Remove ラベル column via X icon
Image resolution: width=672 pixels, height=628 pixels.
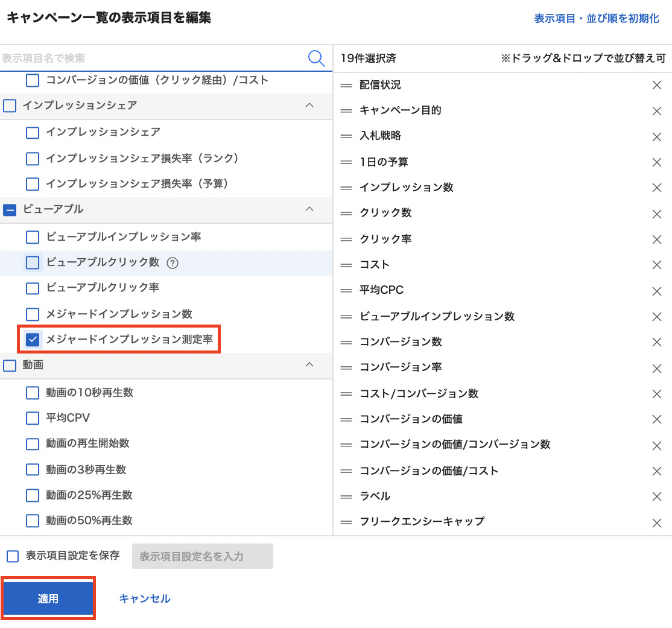click(657, 496)
